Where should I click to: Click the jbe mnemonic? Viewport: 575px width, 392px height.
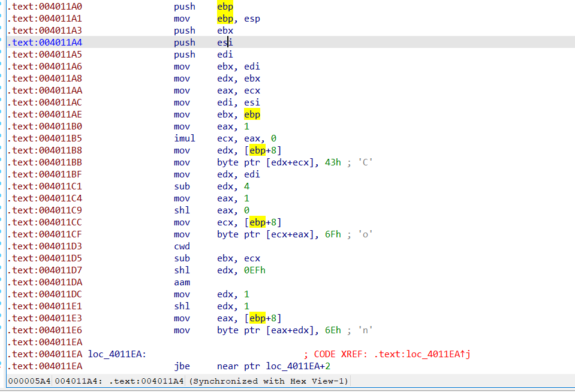point(182,366)
